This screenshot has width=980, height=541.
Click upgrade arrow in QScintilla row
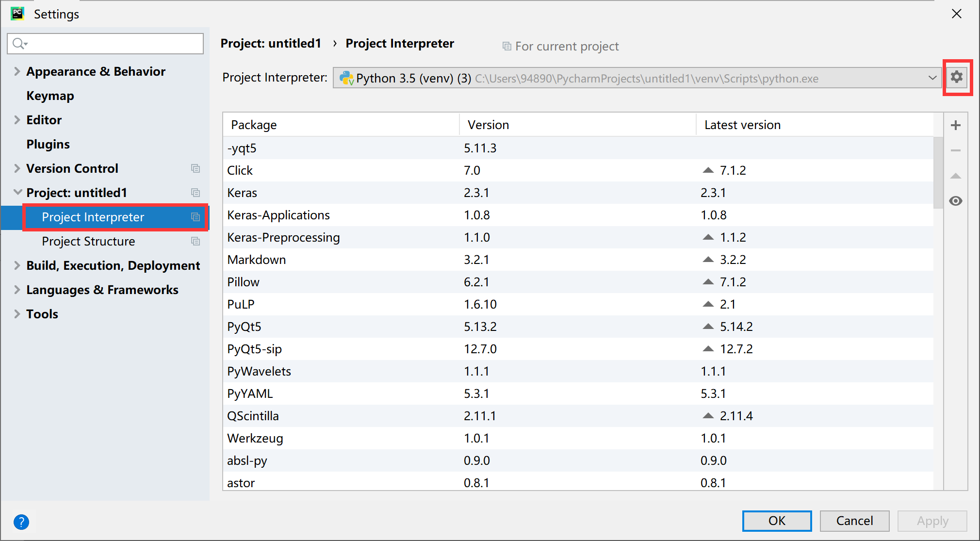[708, 416]
